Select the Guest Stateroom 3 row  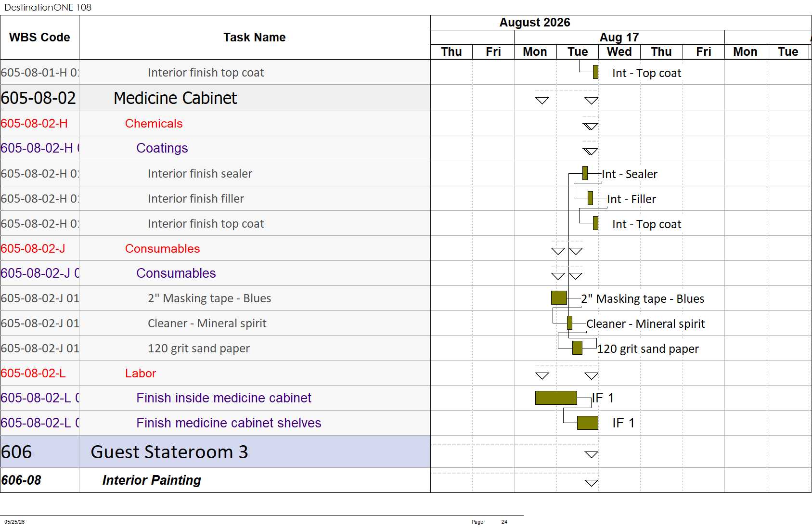click(215, 451)
